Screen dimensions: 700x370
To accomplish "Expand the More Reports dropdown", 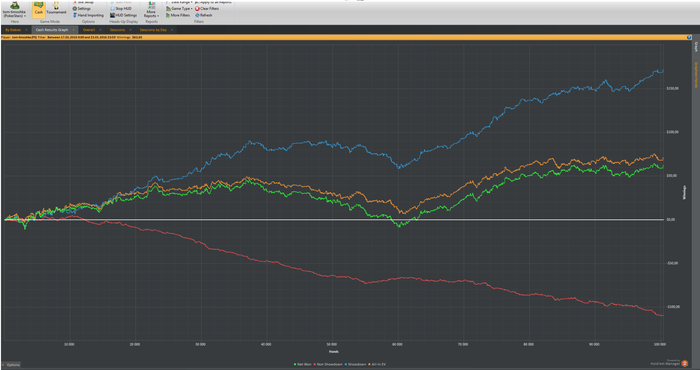I will (x=151, y=10).
